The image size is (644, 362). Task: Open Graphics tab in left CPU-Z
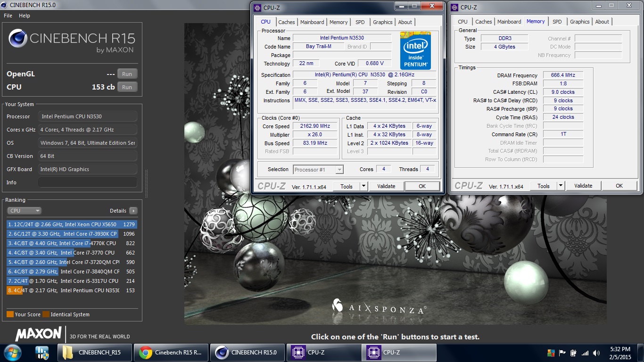click(382, 22)
